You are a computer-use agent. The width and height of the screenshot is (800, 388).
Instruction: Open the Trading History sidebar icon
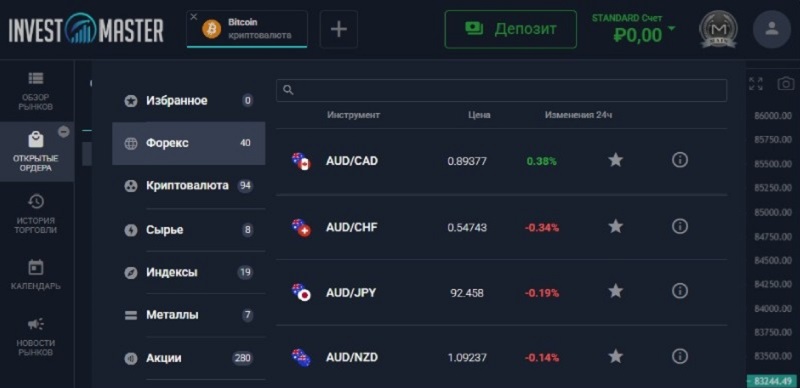(36, 202)
